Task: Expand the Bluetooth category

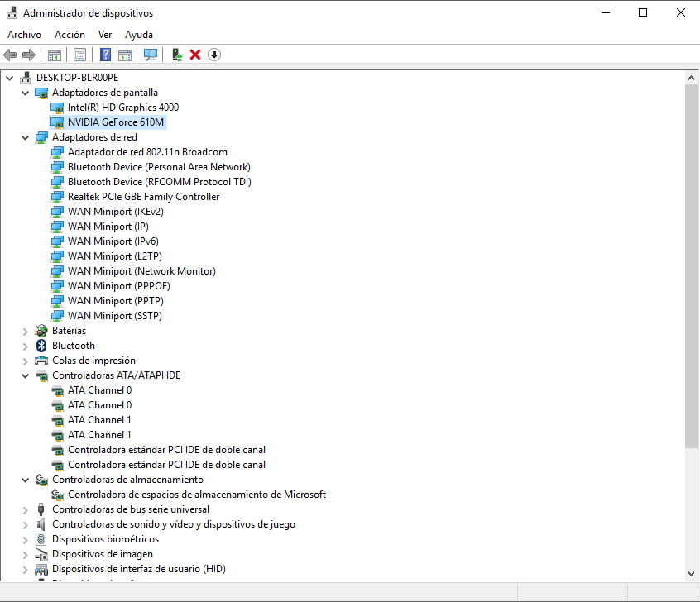Action: pyautogui.click(x=25, y=346)
